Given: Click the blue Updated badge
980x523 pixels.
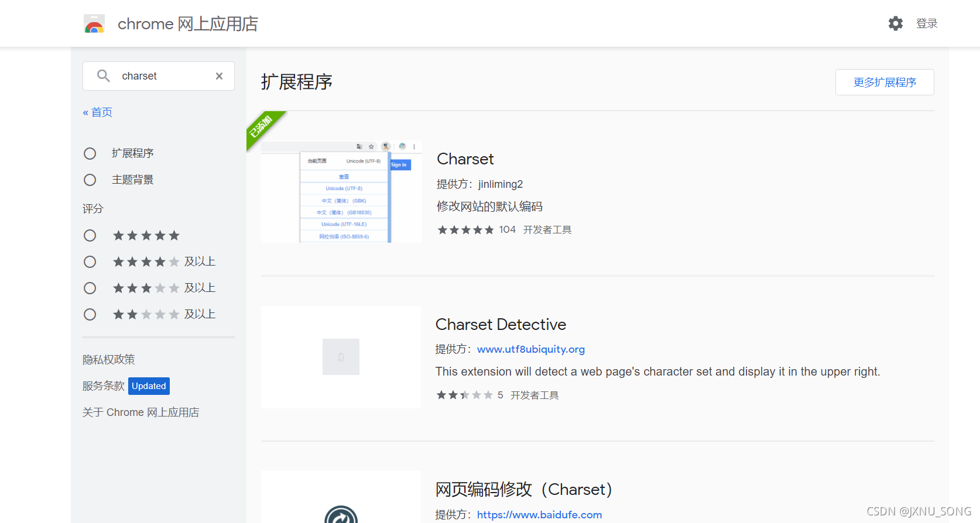Looking at the screenshot, I should (149, 386).
